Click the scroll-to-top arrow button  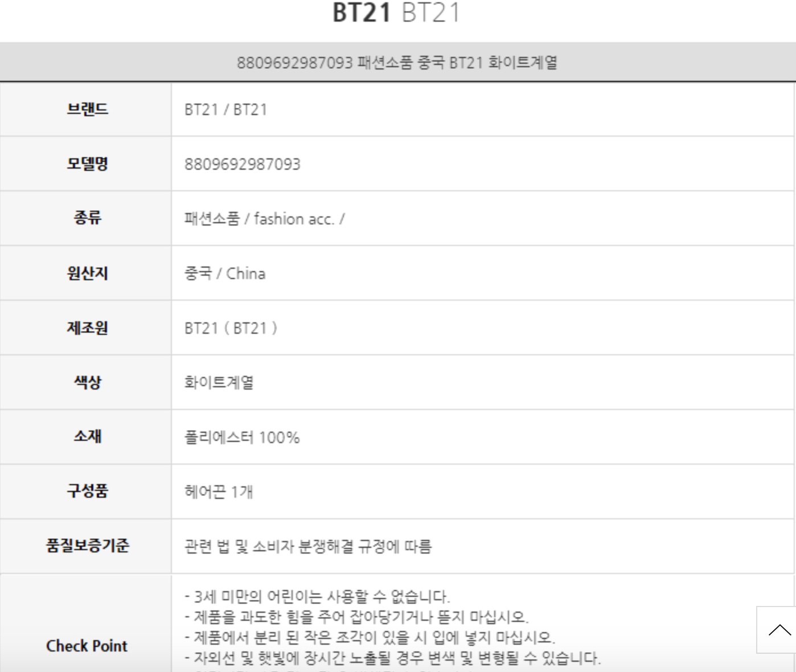point(778,630)
